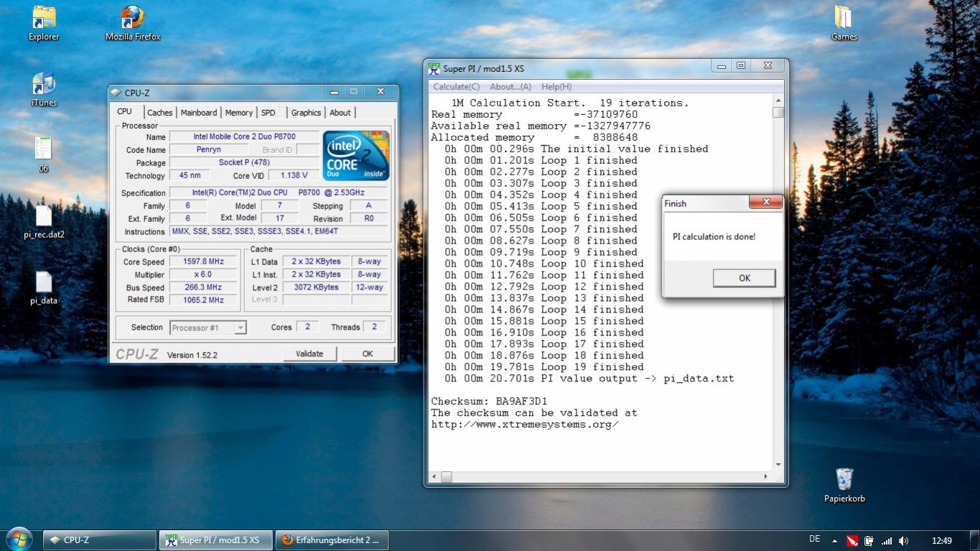Open the network signal tray icon
This screenshot has width=980, height=551.
(887, 541)
